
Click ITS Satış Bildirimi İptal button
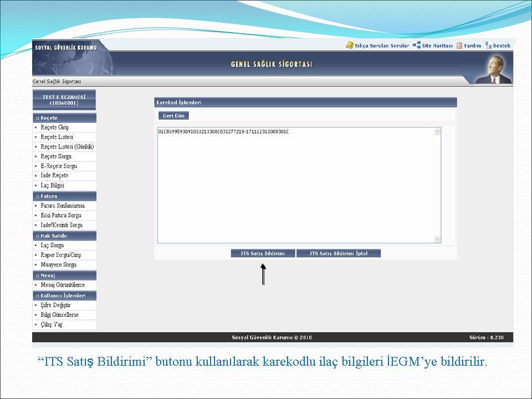pyautogui.click(x=338, y=253)
